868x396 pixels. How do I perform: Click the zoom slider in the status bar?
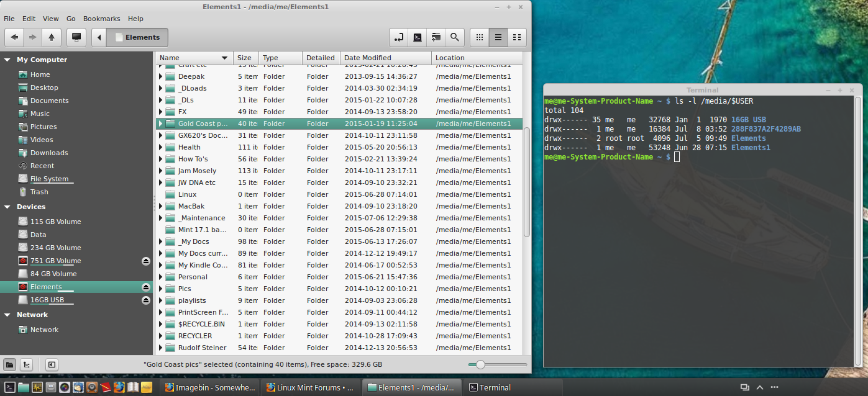pos(480,365)
